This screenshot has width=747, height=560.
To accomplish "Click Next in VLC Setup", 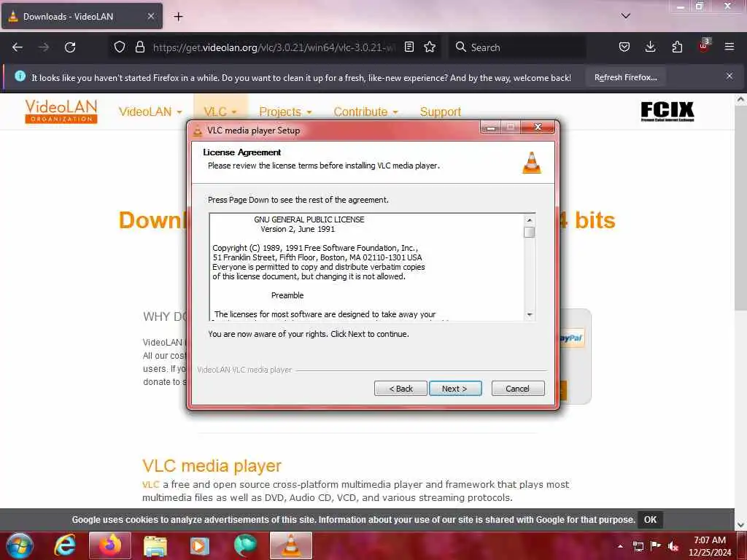I will tap(455, 389).
